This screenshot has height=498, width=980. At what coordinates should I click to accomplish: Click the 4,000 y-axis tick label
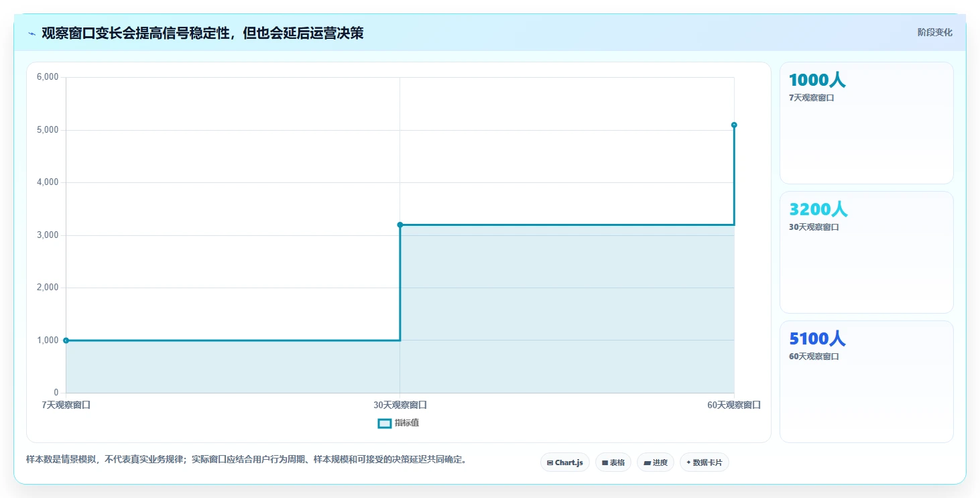[48, 182]
